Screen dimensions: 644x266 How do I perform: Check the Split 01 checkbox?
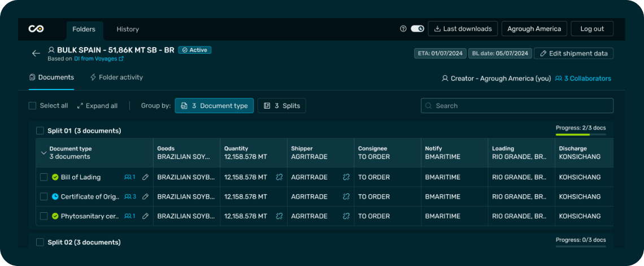(x=40, y=131)
